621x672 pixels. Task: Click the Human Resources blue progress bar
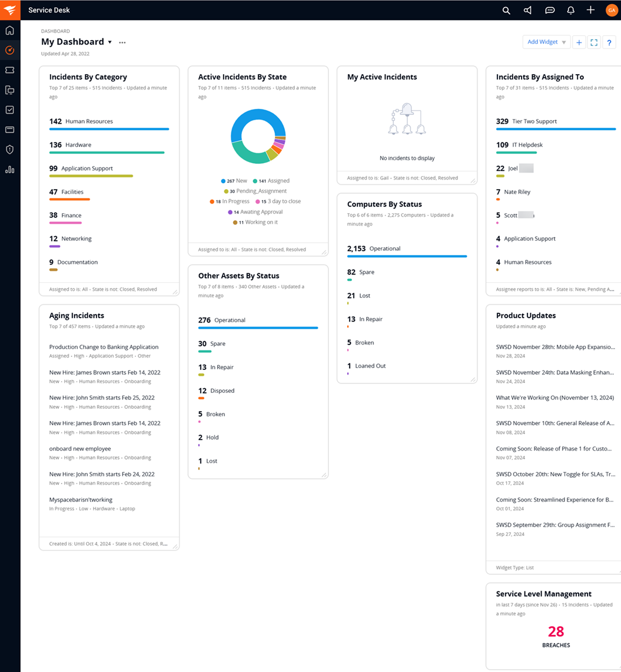pos(109,129)
